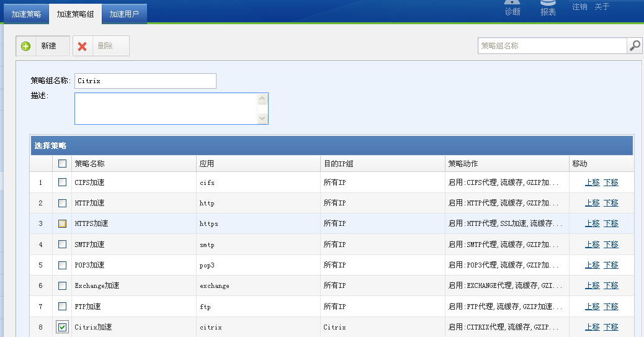Click the green plus 新建 icon
Screen dimensions: 644x337
point(26,47)
